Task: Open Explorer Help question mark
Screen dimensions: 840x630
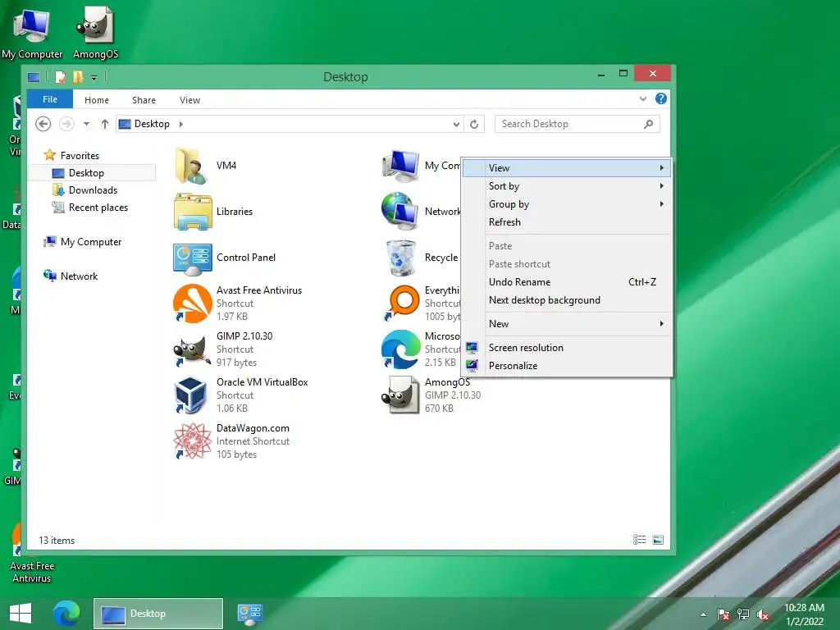Action: pos(661,98)
